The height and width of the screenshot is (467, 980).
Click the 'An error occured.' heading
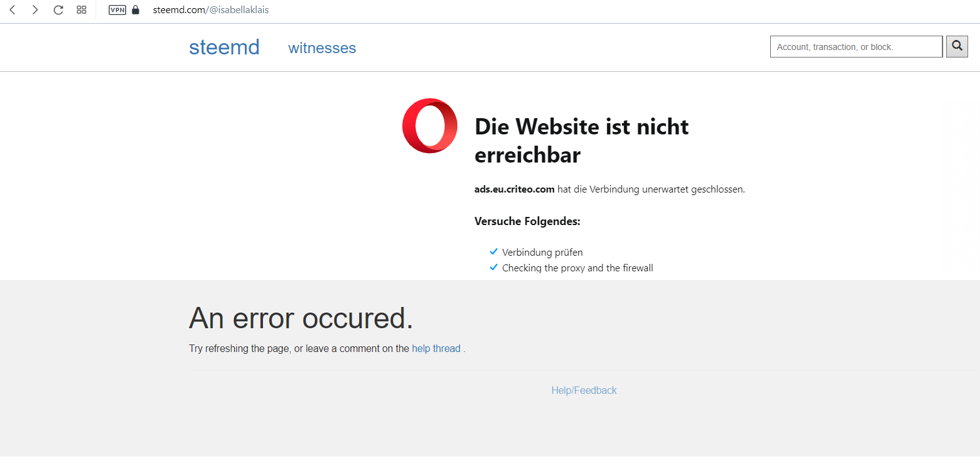coord(301,318)
